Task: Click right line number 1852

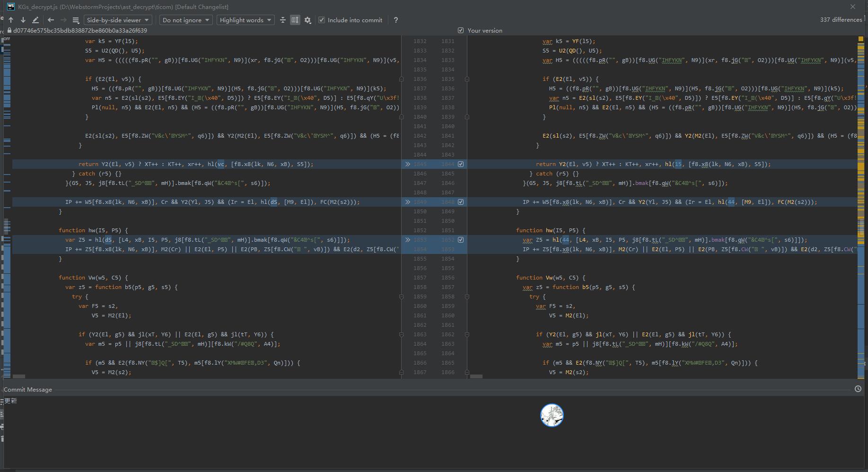Action: click(x=448, y=240)
